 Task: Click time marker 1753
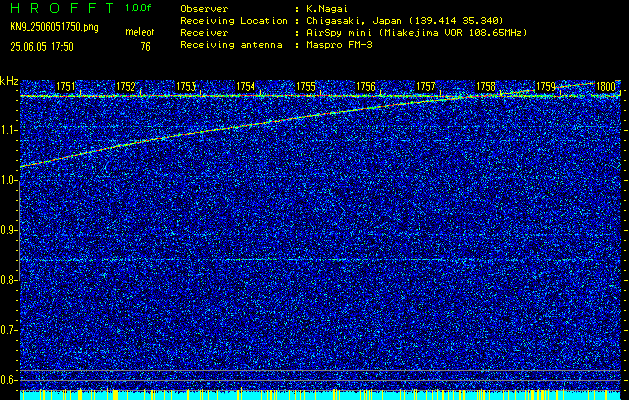[186, 86]
